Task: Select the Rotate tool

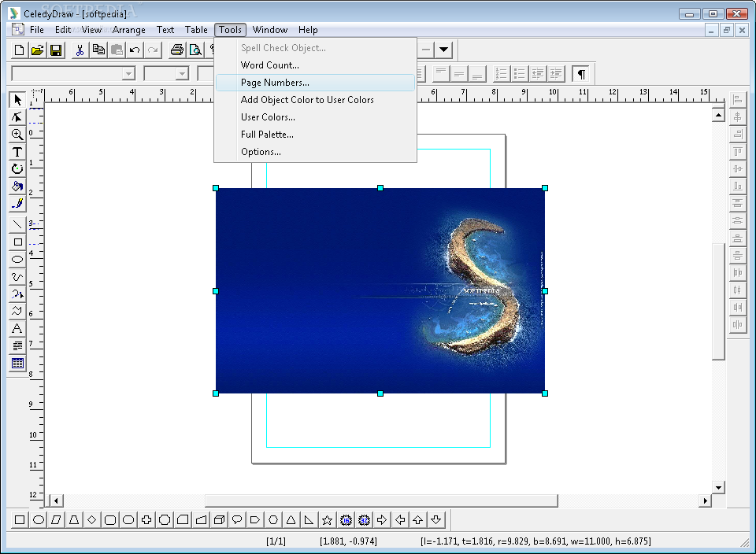Action: click(17, 169)
